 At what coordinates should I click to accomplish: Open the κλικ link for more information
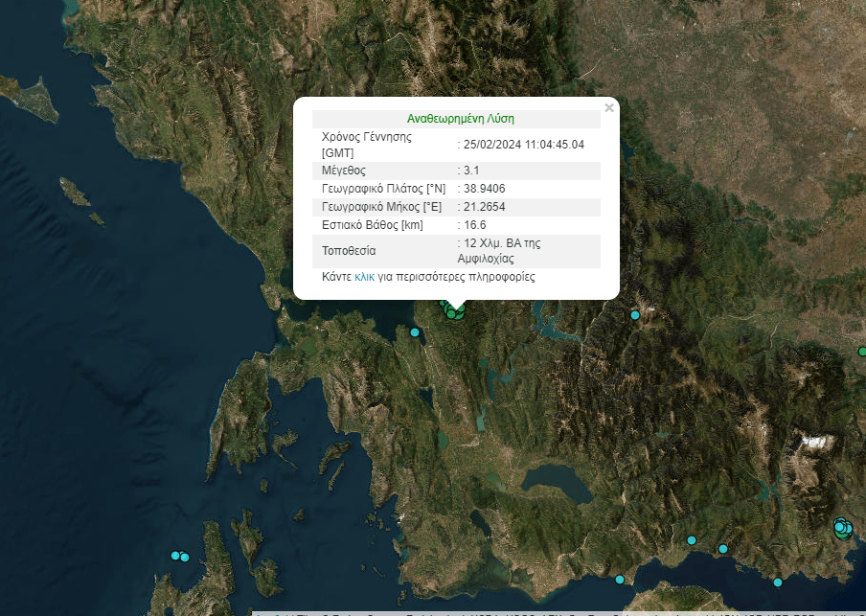[364, 277]
